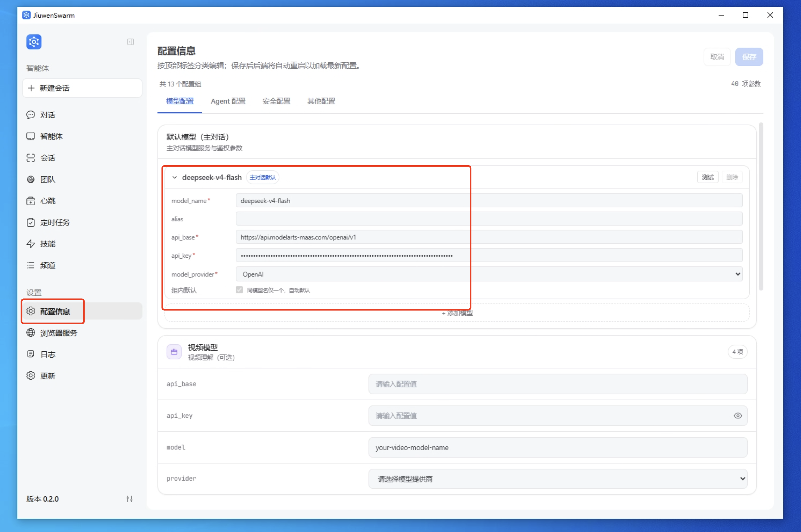Click the 配置信息 gear icon
The height and width of the screenshot is (532, 801).
point(31,311)
